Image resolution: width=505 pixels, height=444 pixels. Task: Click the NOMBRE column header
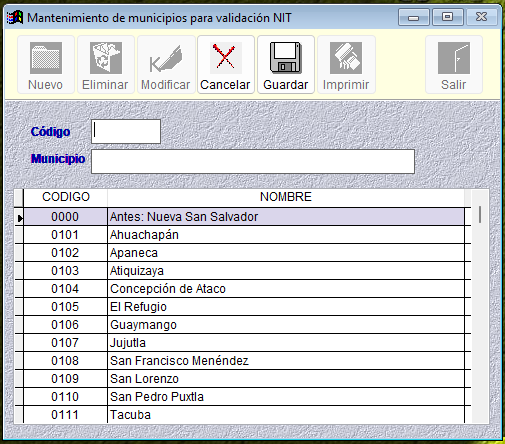click(286, 197)
